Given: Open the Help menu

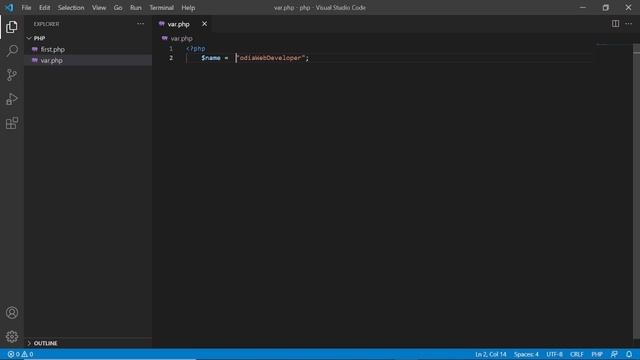Looking at the screenshot, I should (x=188, y=8).
